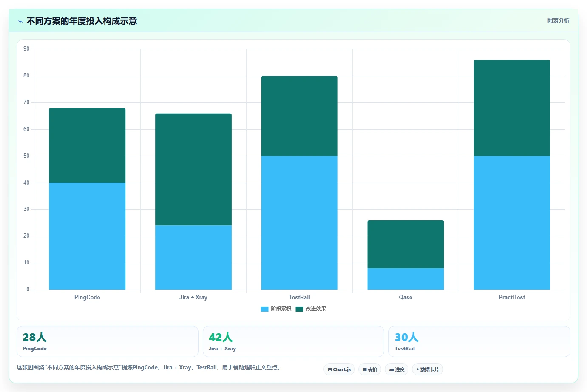Click the 50 tick on the y-axis
Image resolution: width=587 pixels, height=392 pixels.
click(x=26, y=156)
